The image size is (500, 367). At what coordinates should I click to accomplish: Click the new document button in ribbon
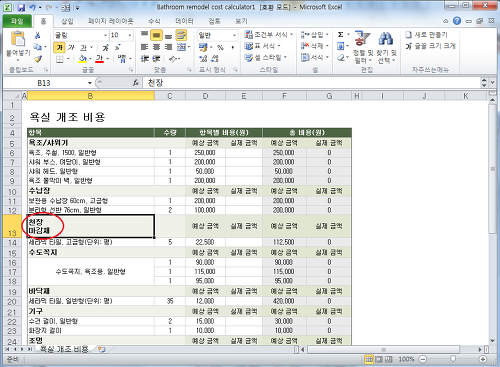pyautogui.click(x=427, y=35)
